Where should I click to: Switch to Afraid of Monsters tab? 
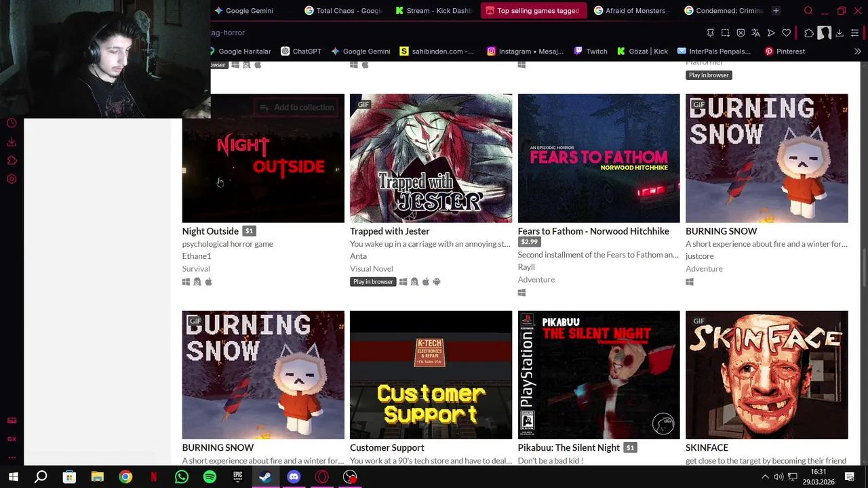point(632,11)
